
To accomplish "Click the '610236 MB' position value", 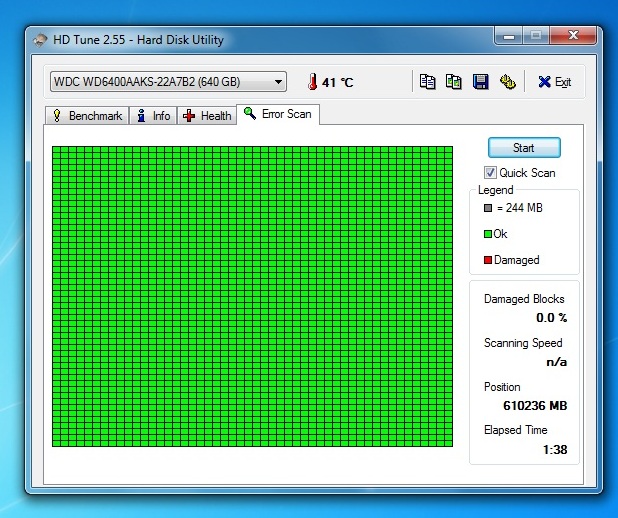I will point(535,405).
